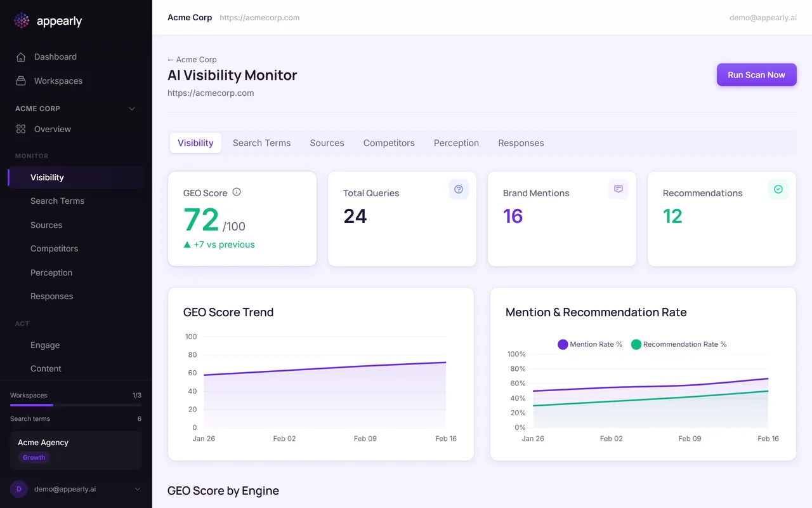Go back via ← Acme Corp link
The height and width of the screenshot is (508, 812).
pyautogui.click(x=192, y=60)
